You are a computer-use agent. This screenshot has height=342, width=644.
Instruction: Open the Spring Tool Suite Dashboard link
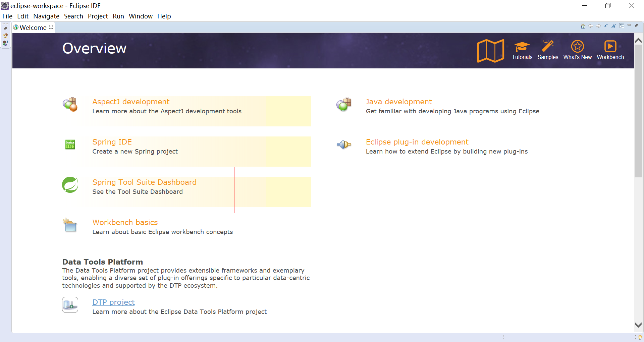coord(144,182)
